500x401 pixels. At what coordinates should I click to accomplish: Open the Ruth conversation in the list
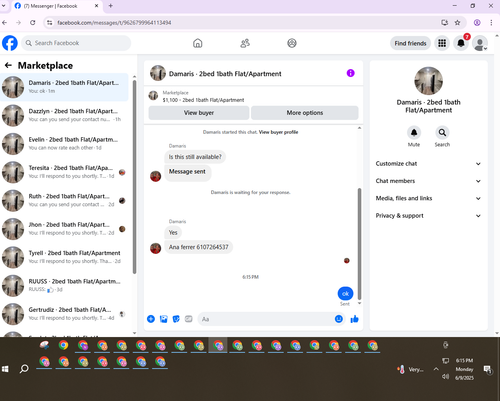(64, 200)
